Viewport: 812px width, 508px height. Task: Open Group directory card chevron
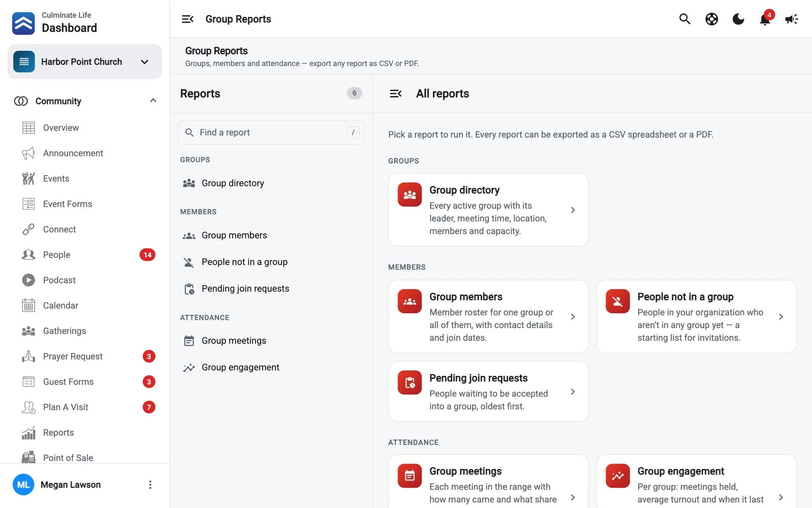(573, 210)
